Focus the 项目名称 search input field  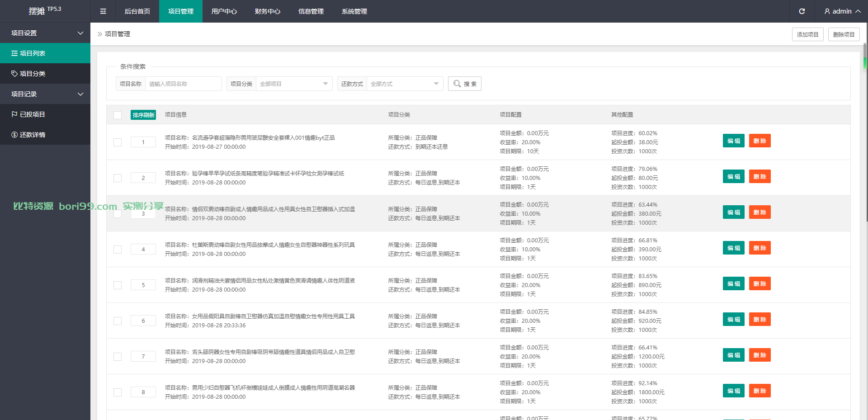coord(184,84)
